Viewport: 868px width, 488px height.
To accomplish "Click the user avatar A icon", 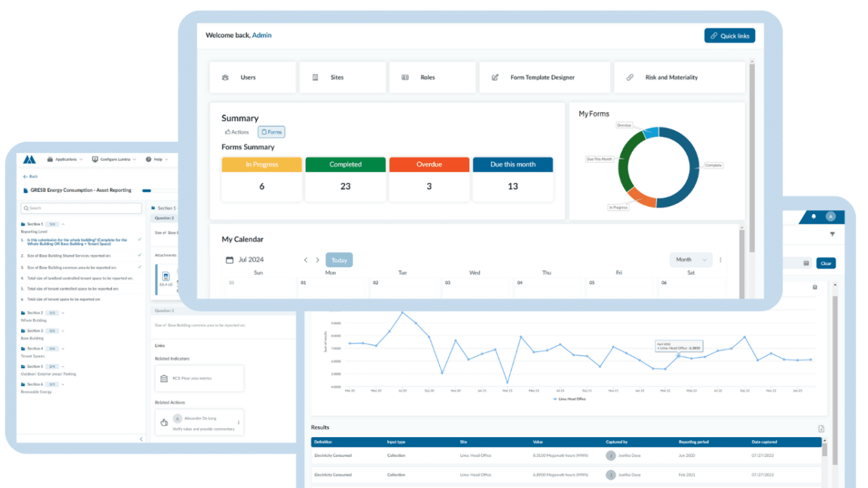I will coord(831,217).
